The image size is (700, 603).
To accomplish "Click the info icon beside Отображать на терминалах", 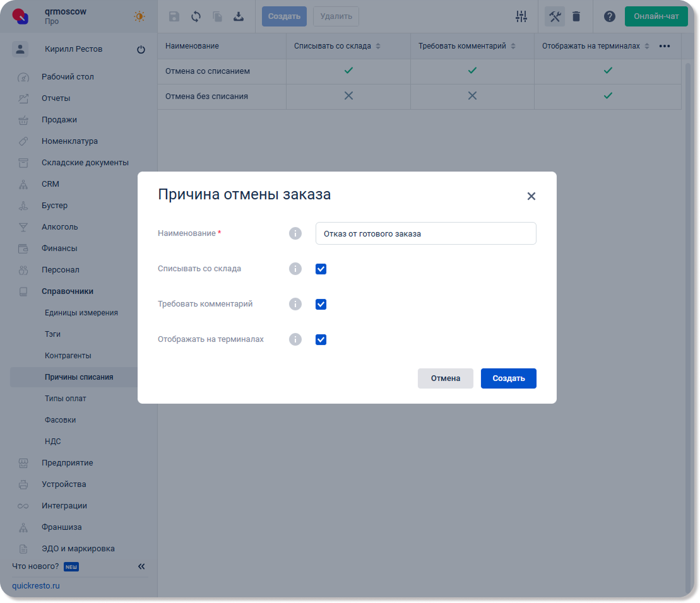I will click(x=295, y=339).
